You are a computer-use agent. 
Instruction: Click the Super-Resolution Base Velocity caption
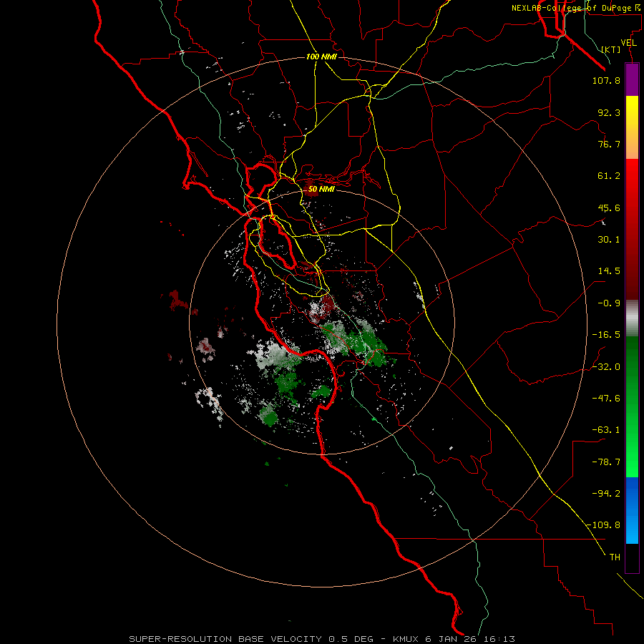(322, 639)
